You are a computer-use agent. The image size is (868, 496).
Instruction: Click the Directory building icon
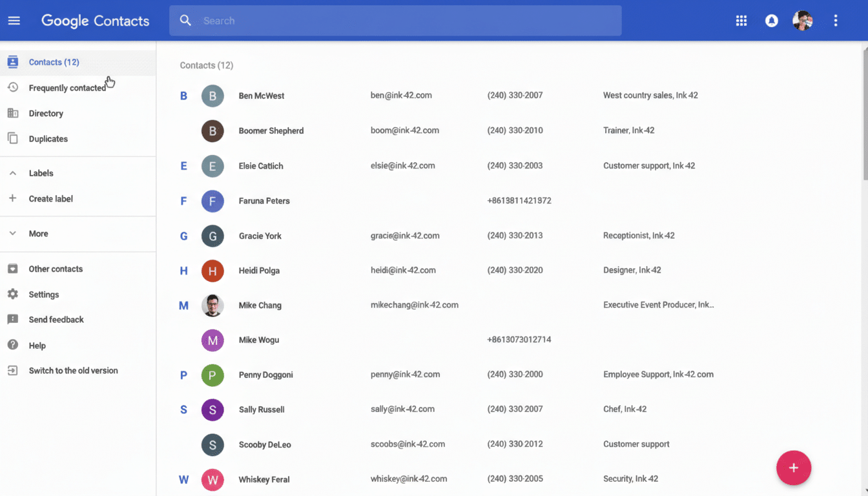point(13,113)
